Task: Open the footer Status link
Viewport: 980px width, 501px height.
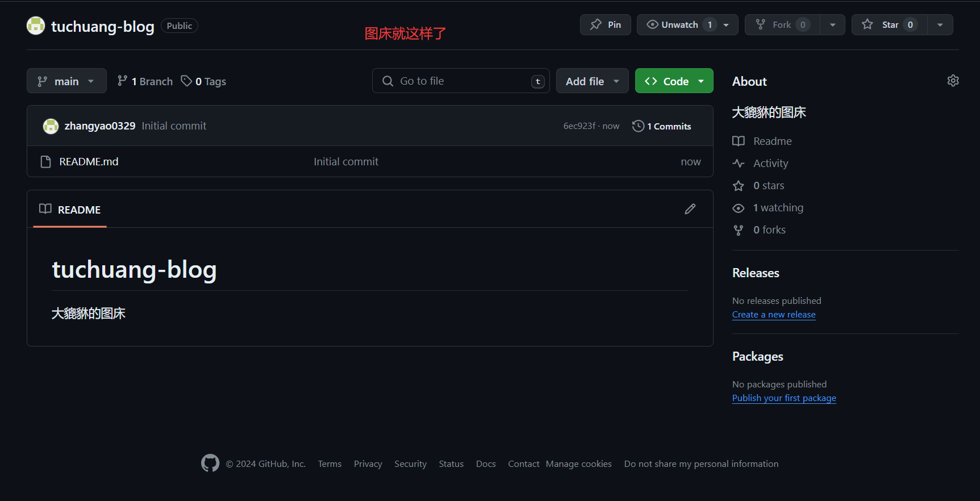Action: pyautogui.click(x=451, y=464)
